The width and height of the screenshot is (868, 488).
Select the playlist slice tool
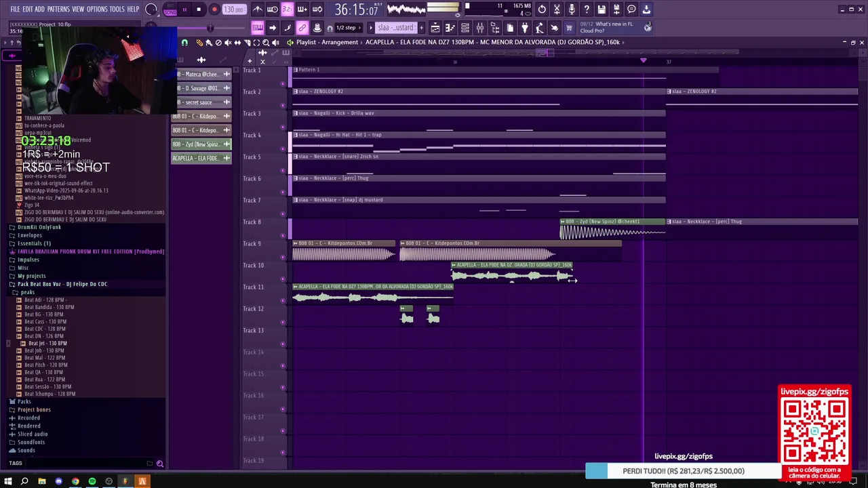(x=247, y=43)
